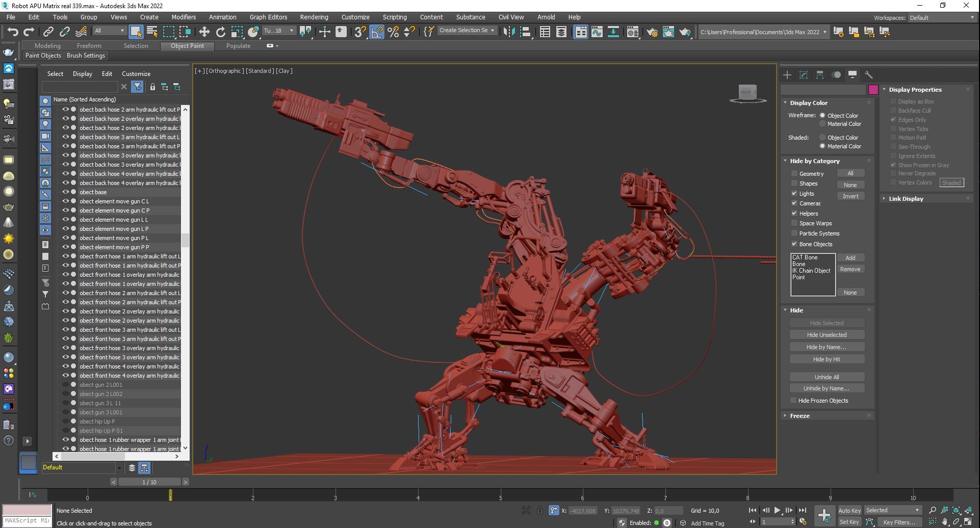Enable the Geometry hide category checkbox
Screen dimensions: 980x528
click(794, 174)
